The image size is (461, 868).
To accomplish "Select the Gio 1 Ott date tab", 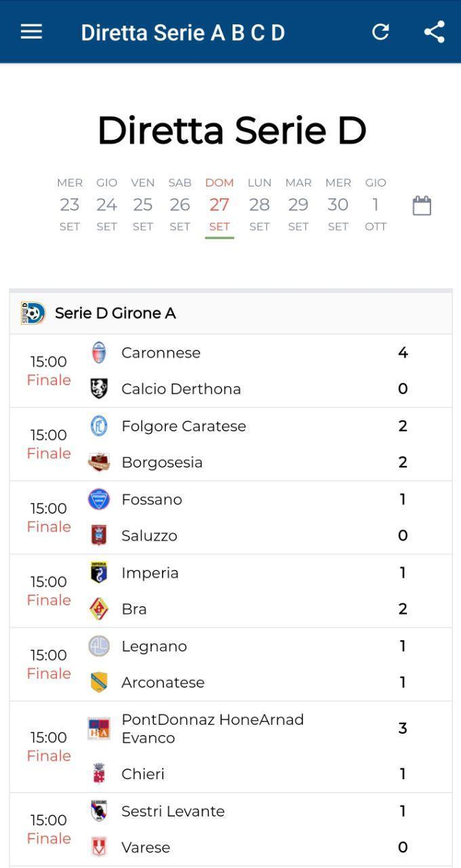I will (x=376, y=205).
